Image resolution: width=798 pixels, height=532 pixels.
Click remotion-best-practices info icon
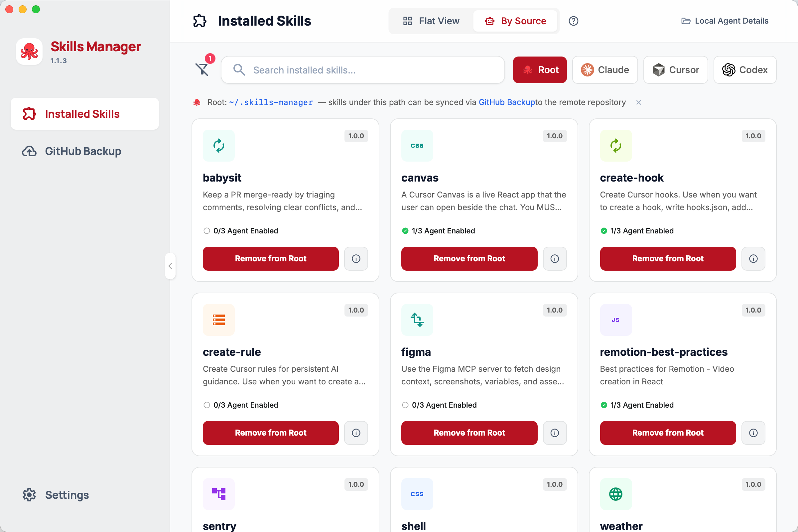coord(753,433)
